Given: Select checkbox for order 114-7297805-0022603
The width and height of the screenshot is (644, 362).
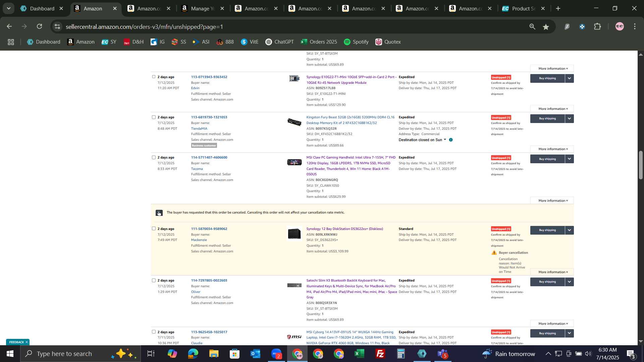Looking at the screenshot, I should [x=154, y=280].
